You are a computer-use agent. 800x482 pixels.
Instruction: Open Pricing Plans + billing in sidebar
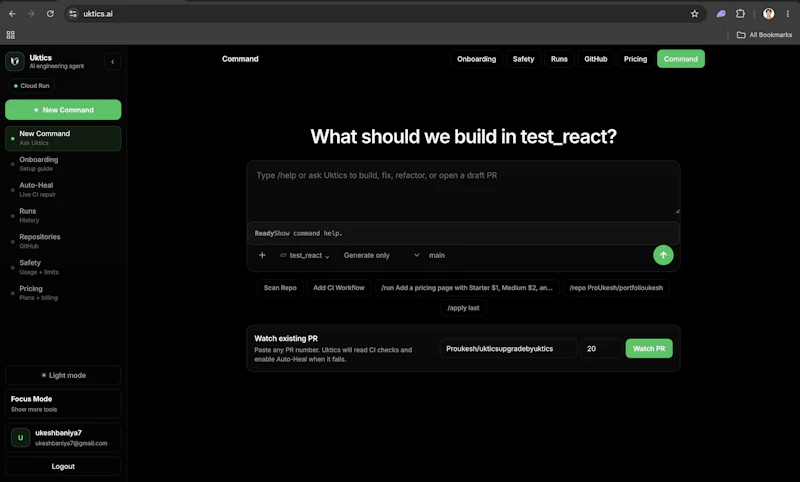point(63,293)
